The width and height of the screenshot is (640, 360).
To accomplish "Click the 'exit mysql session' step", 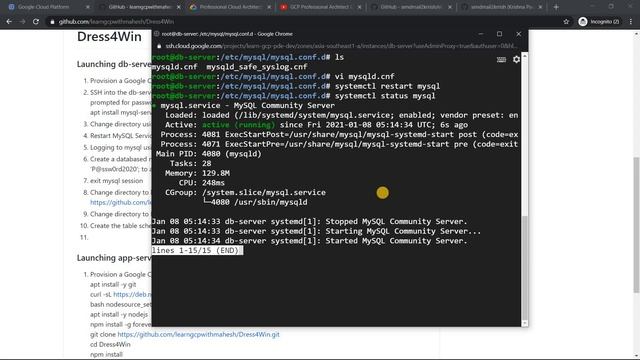I will 116,181.
